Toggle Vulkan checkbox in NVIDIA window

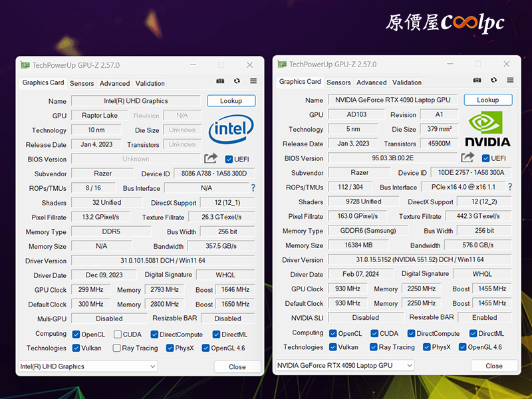click(333, 347)
